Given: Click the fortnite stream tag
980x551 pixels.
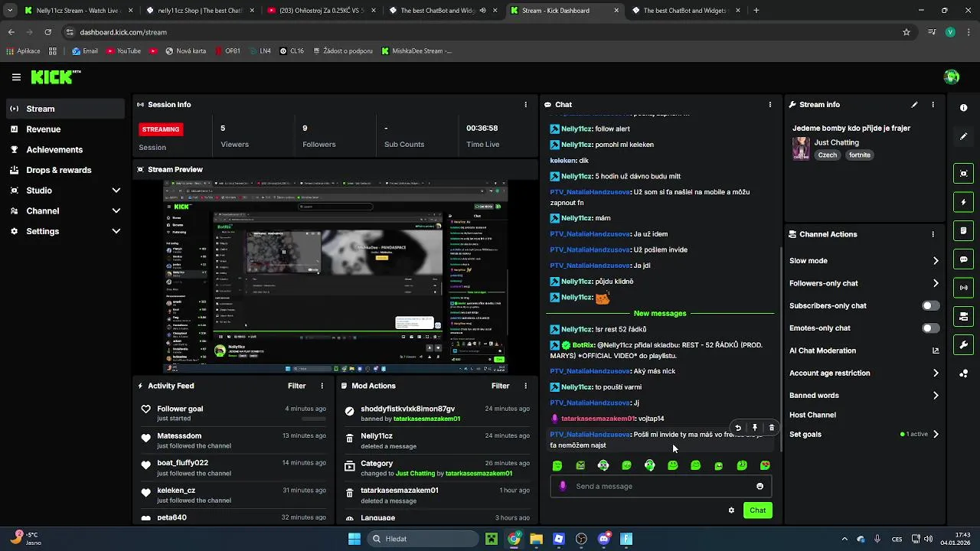Looking at the screenshot, I should tap(860, 155).
